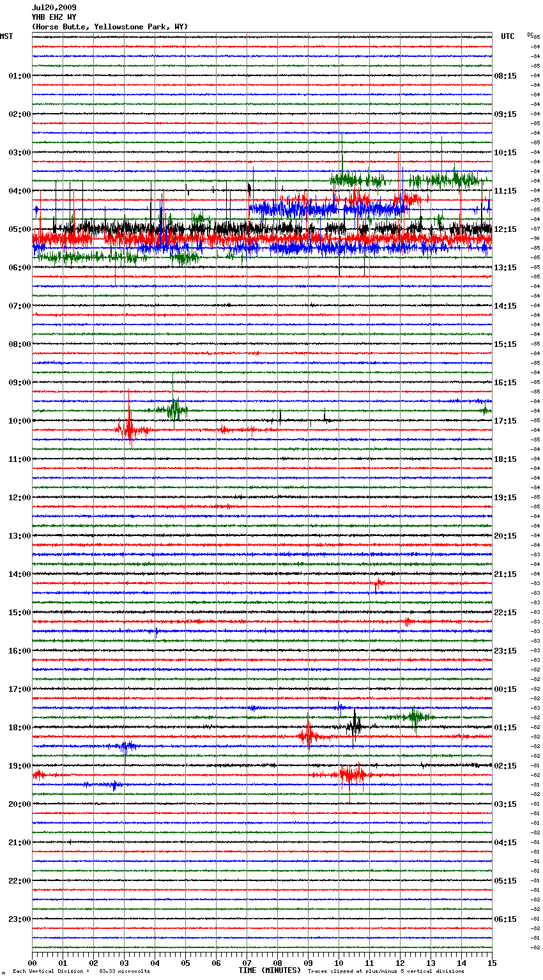Screen dimensions: 543x980
Task: Click the UTC time label "10:15"
Action: (x=505, y=153)
